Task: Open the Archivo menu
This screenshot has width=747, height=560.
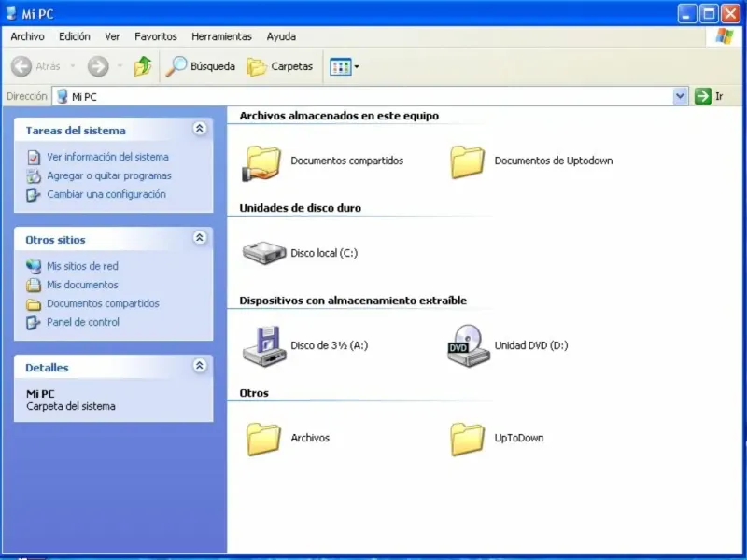Action: click(27, 36)
